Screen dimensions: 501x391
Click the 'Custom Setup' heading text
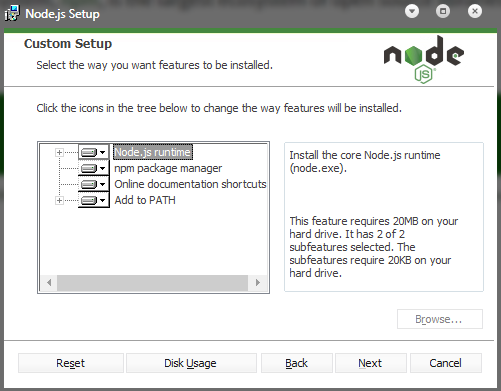tap(68, 44)
